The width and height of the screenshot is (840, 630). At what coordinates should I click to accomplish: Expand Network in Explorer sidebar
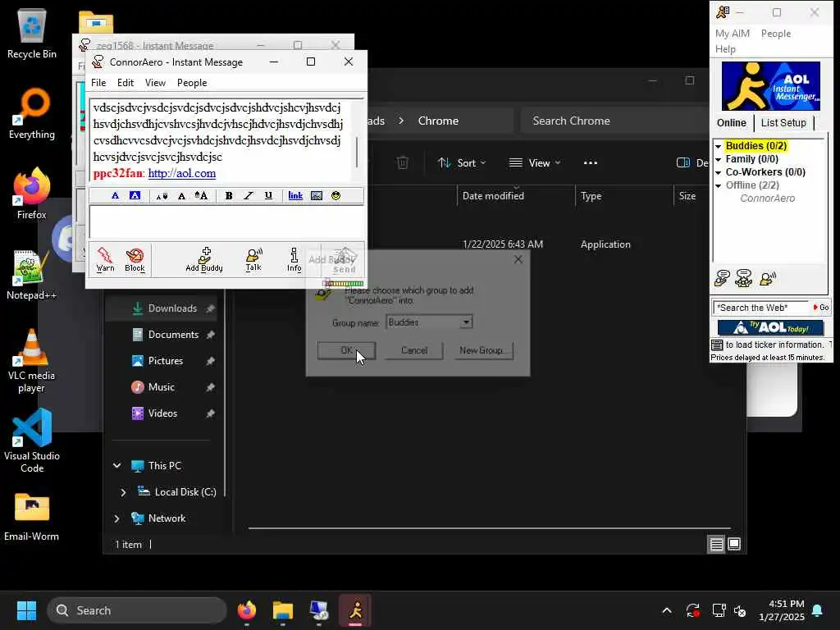[116, 518]
